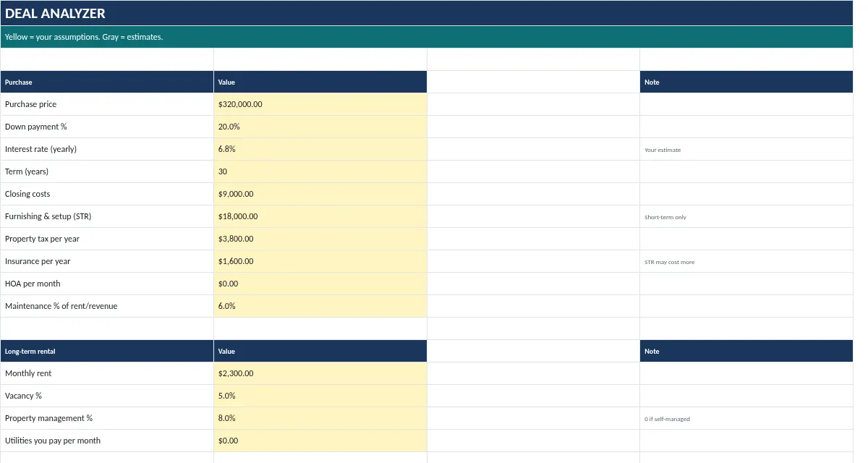Click the Property management % label
The height and width of the screenshot is (463, 868).
[x=107, y=418]
